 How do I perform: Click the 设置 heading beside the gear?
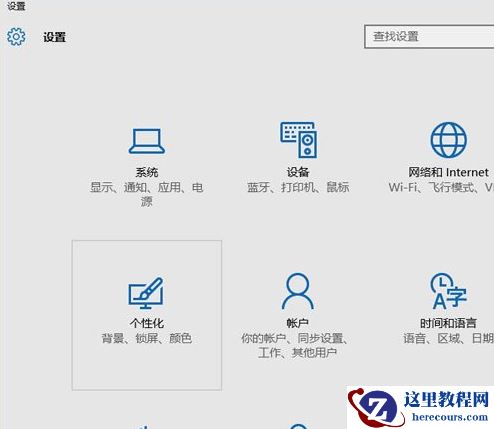(54, 37)
